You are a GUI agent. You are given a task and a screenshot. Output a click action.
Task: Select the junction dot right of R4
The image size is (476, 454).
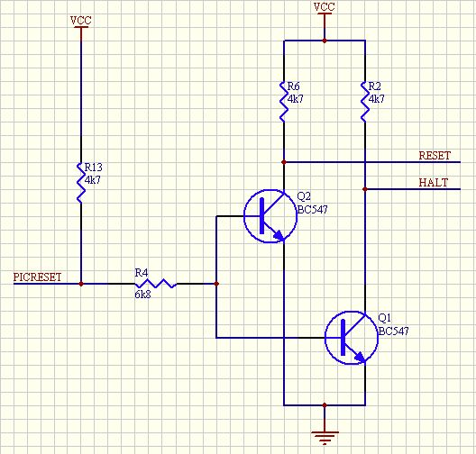point(216,284)
